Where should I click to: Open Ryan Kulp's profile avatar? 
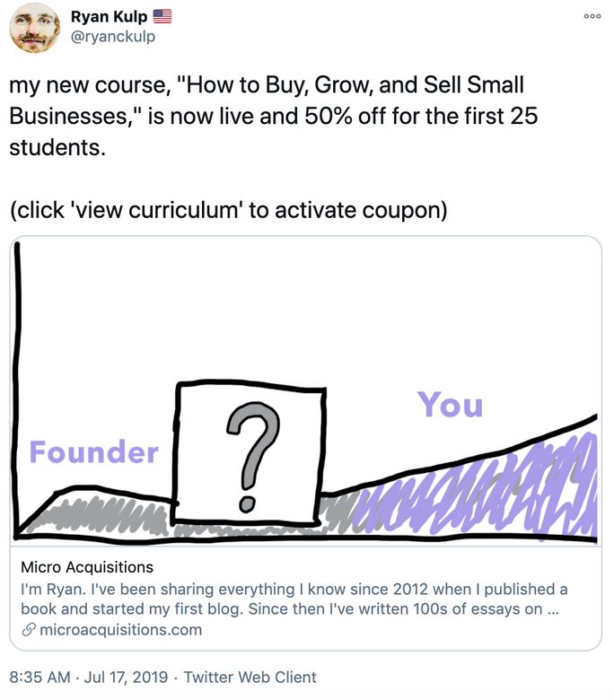click(35, 28)
